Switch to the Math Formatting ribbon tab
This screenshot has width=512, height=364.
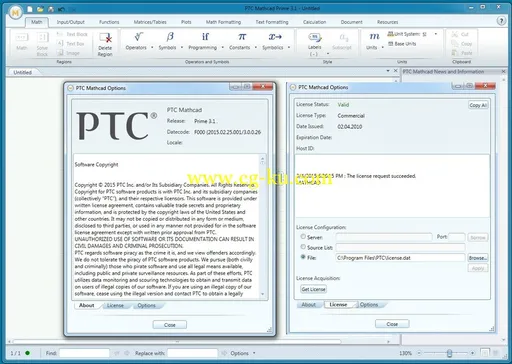[223, 22]
